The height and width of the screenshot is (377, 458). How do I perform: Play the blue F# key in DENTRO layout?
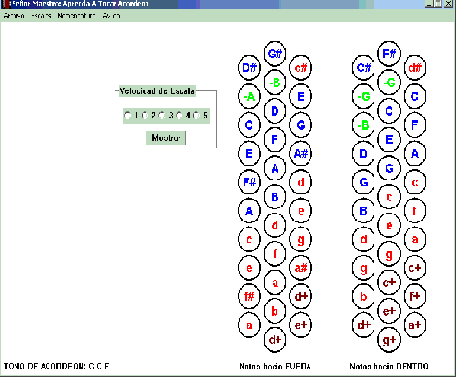point(389,53)
